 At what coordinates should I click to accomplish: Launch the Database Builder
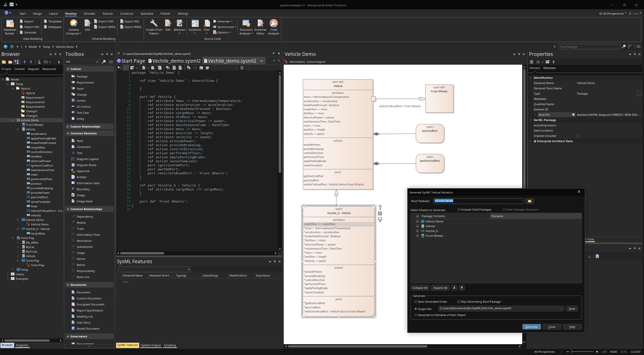coord(10,27)
